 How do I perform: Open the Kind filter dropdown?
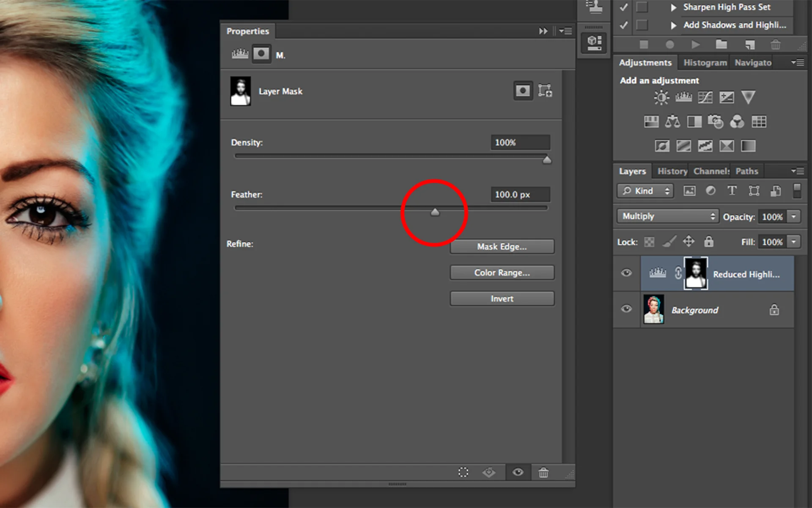coord(645,191)
